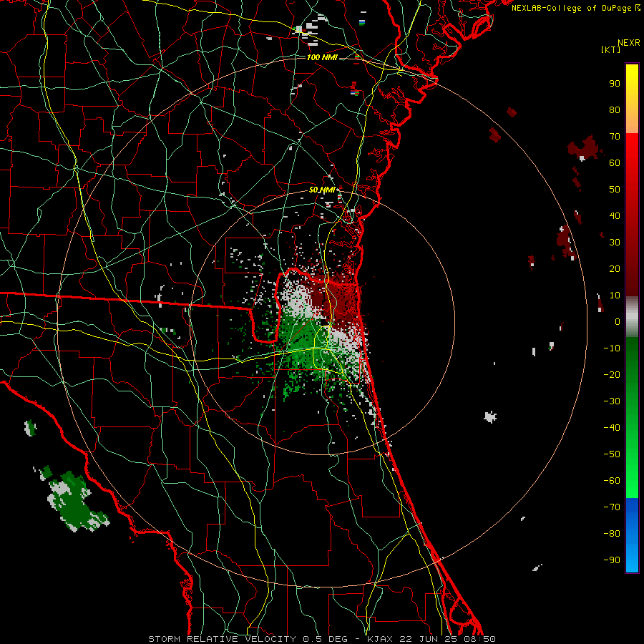
Task: Click the NEXLAB-College of DuPage header text
Action: point(576,8)
